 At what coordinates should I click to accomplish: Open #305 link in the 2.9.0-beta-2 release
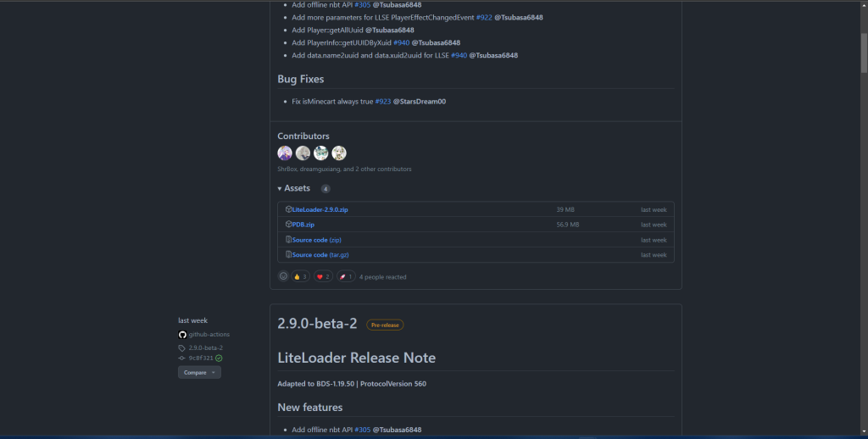coord(363,430)
